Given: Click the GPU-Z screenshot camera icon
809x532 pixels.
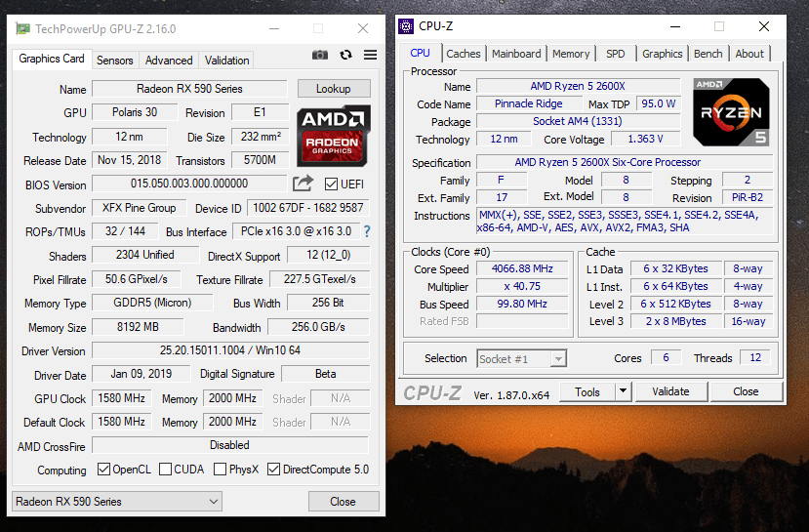Looking at the screenshot, I should [320, 56].
